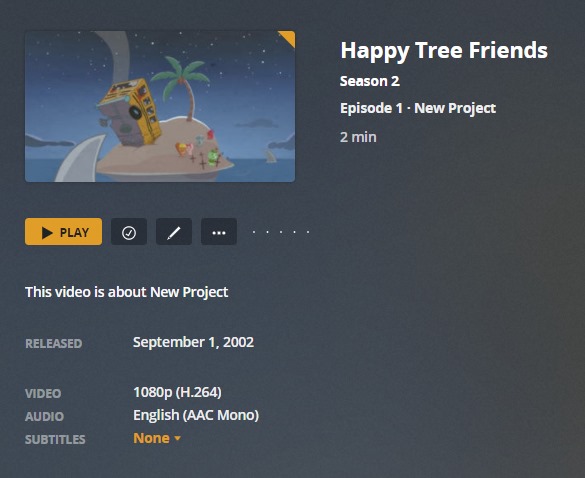
Task: Set rating to the first dot
Action: click(254, 232)
